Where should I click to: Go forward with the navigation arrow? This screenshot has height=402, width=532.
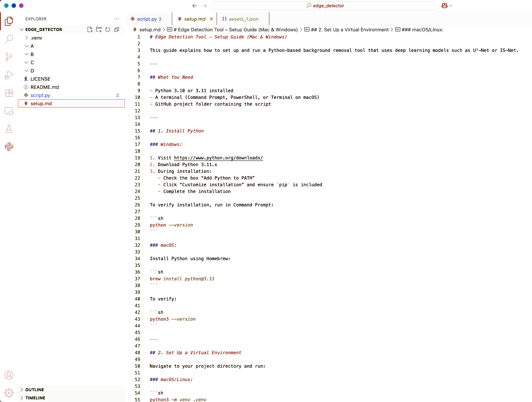204,6
